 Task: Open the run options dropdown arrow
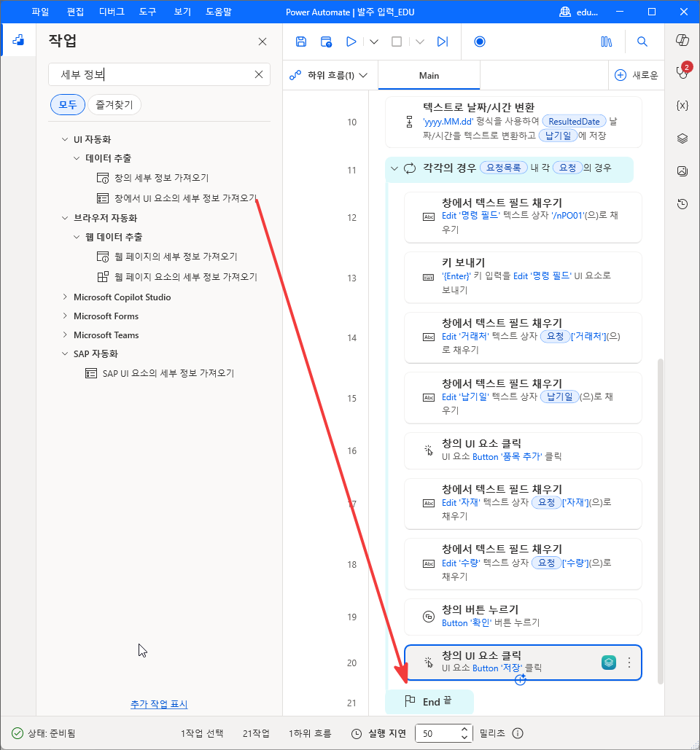point(374,42)
